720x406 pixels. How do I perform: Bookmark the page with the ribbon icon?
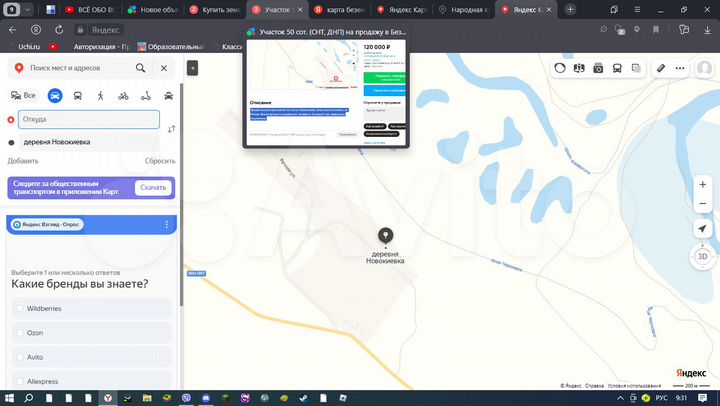(656, 30)
